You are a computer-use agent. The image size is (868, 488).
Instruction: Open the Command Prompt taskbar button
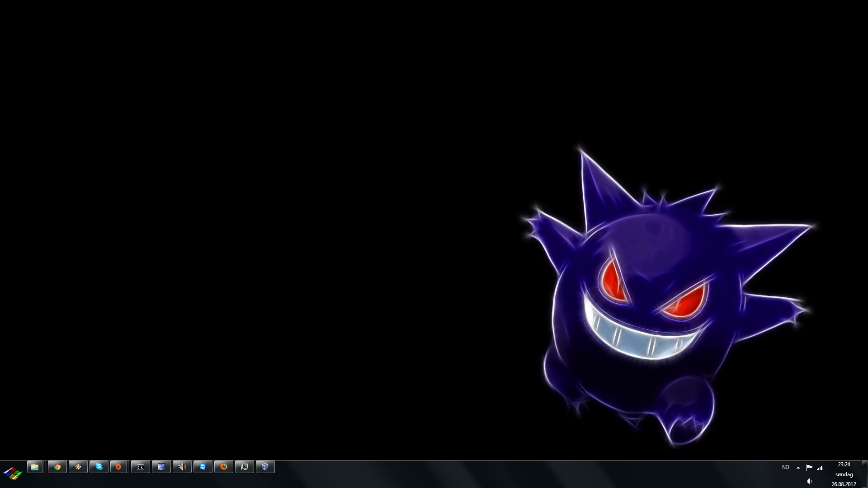coord(141,467)
